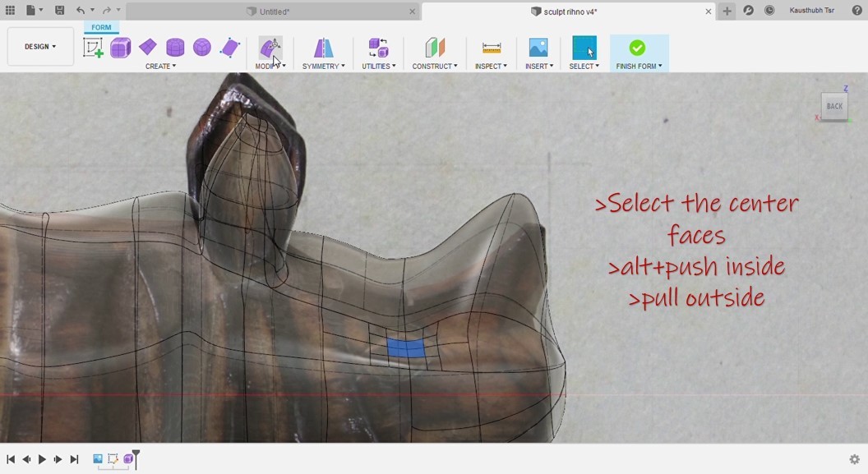The height and width of the screenshot is (474, 868).
Task: Close the Untitled* tab
Action: pos(413,12)
